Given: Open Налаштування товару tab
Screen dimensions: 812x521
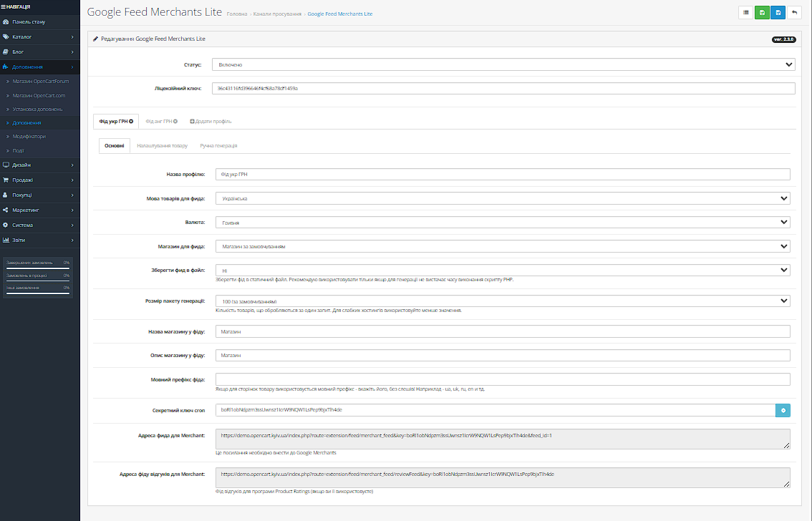Looking at the screenshot, I should (162, 146).
